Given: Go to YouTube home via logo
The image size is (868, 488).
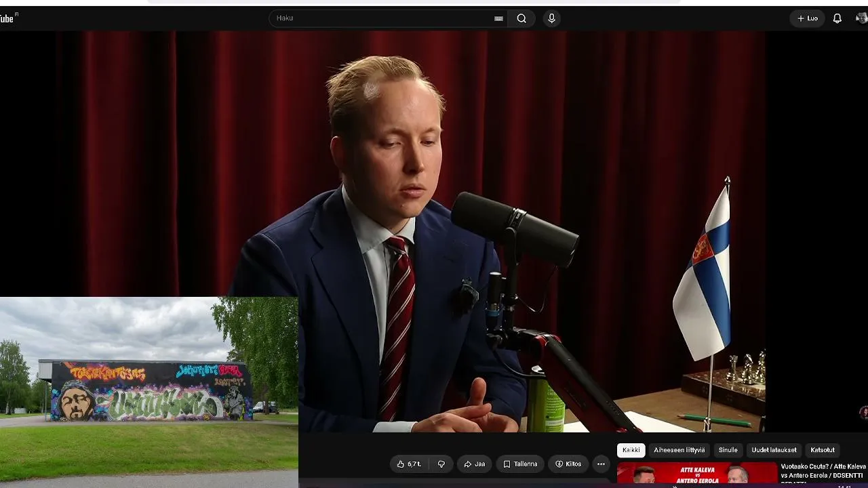Looking at the screenshot, I should pos(8,18).
